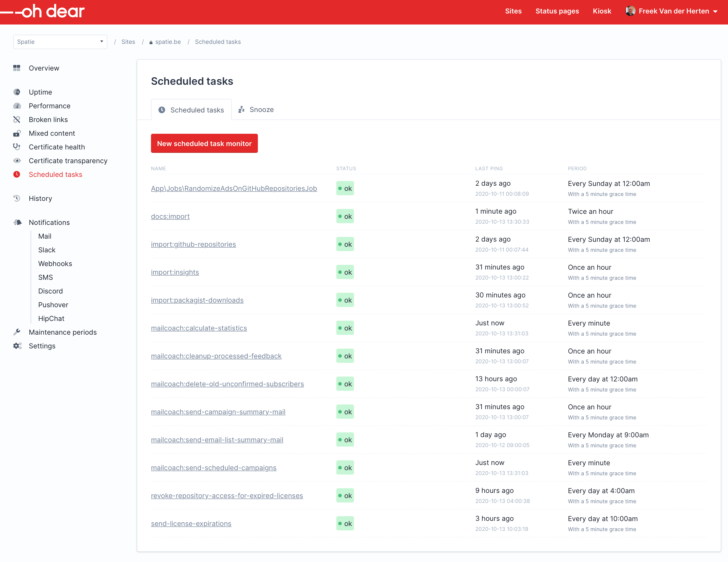Click the clock icon in Scheduled tasks tab
The width and height of the screenshot is (728, 562).
162,110
